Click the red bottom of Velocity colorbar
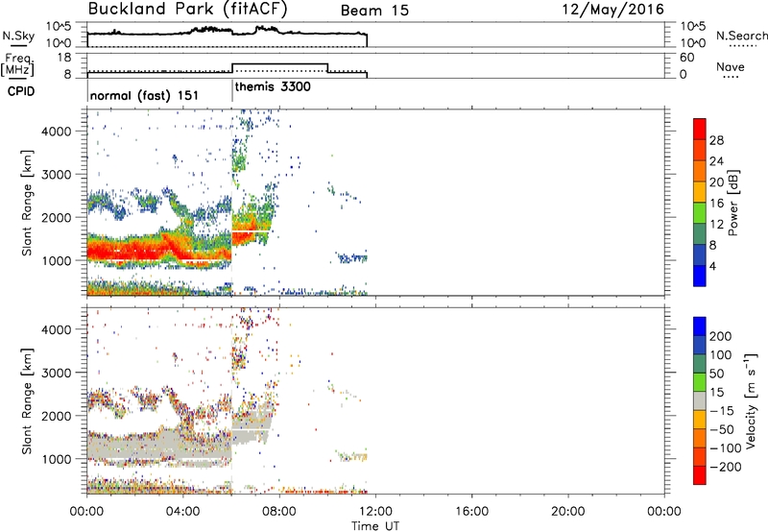Image resolution: width=768 pixels, height=532 pixels. point(700,475)
